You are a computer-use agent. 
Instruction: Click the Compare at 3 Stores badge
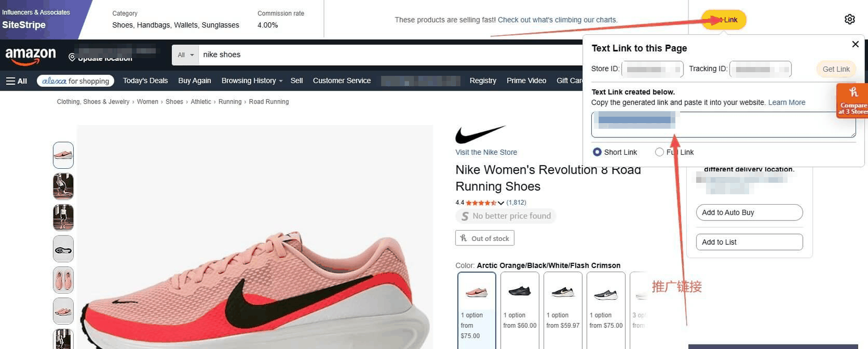click(852, 101)
